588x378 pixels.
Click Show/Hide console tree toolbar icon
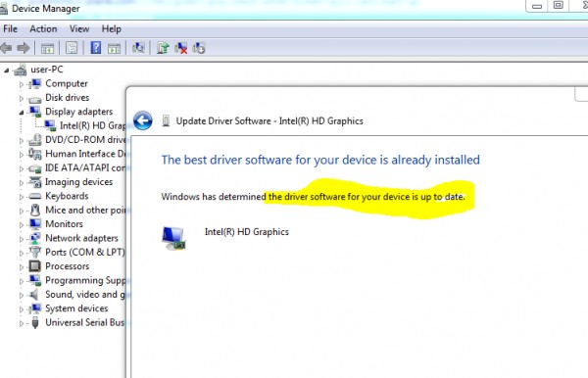coord(47,48)
